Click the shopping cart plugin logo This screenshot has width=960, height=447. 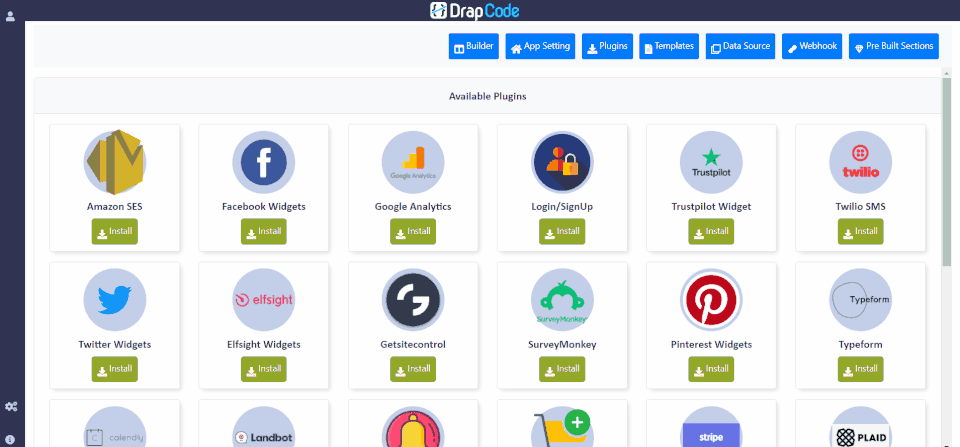[562, 427]
